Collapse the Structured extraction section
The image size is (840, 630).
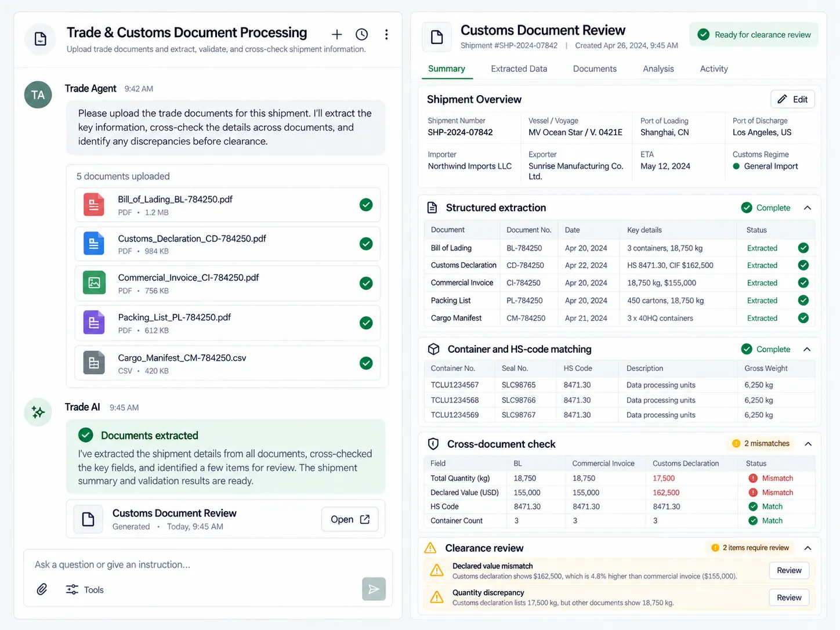[x=808, y=208]
